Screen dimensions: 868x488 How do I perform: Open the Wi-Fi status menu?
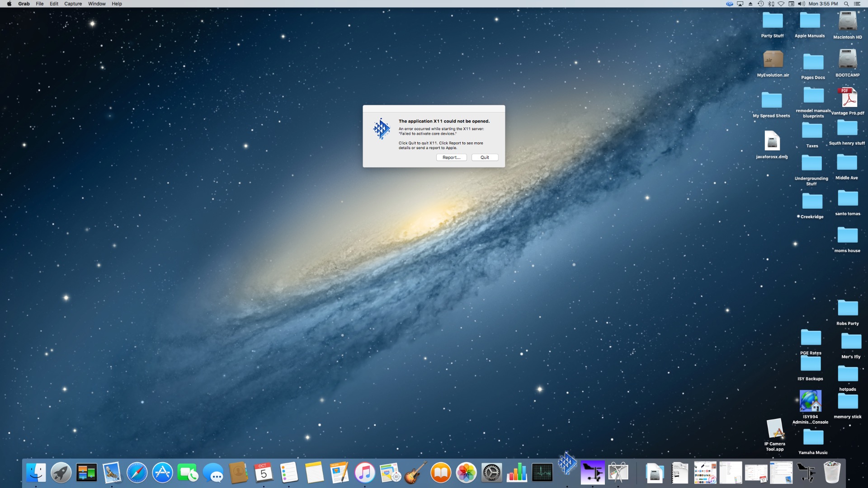click(x=781, y=4)
